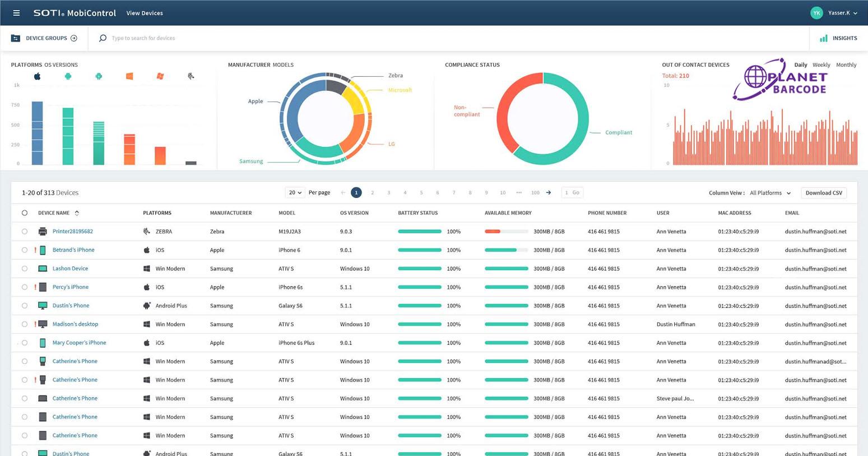Select the Betrand's iPhone row checkbox
Image resolution: width=868 pixels, height=456 pixels.
(25, 250)
